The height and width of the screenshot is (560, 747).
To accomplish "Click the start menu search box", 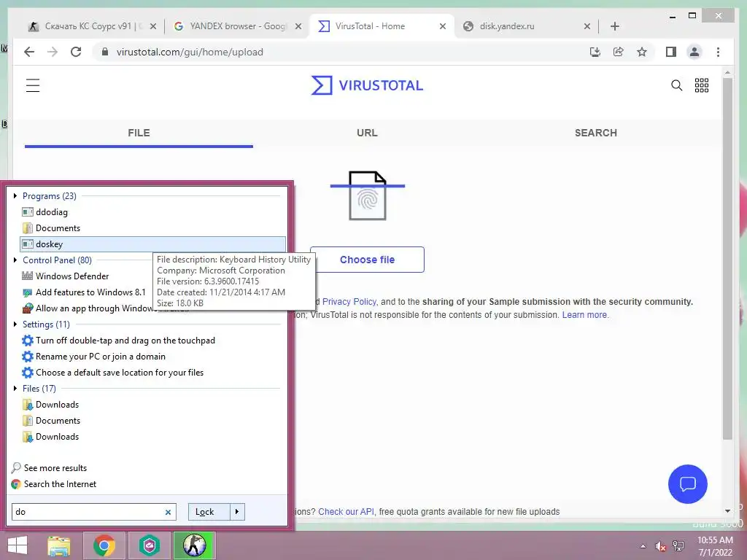I will click(88, 512).
